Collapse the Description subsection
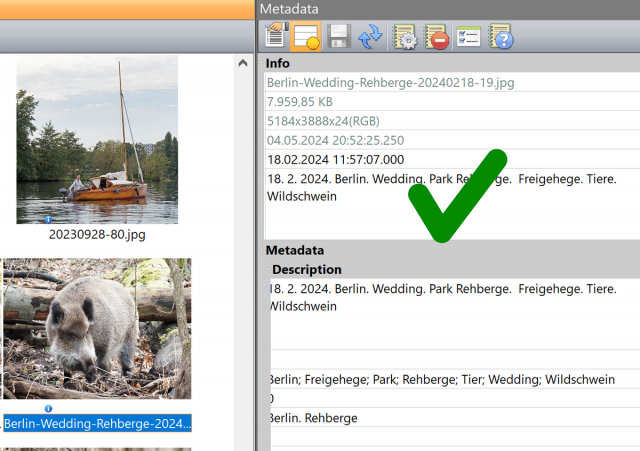This screenshot has width=640, height=451. click(268, 269)
